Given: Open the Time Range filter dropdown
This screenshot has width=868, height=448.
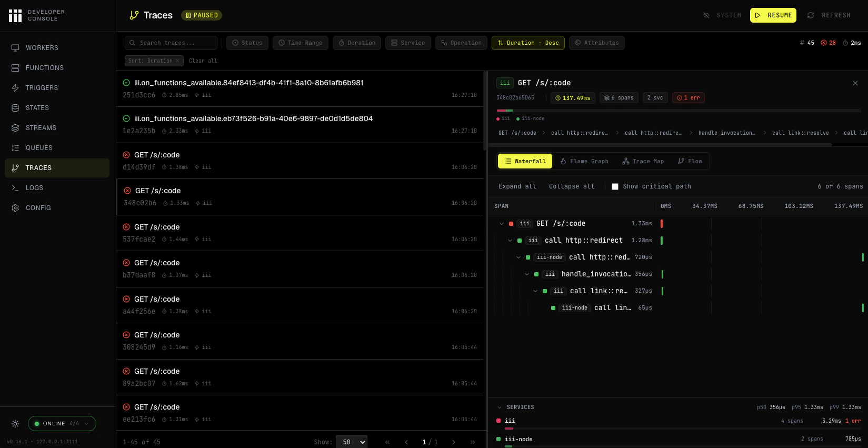Looking at the screenshot, I should tap(301, 43).
